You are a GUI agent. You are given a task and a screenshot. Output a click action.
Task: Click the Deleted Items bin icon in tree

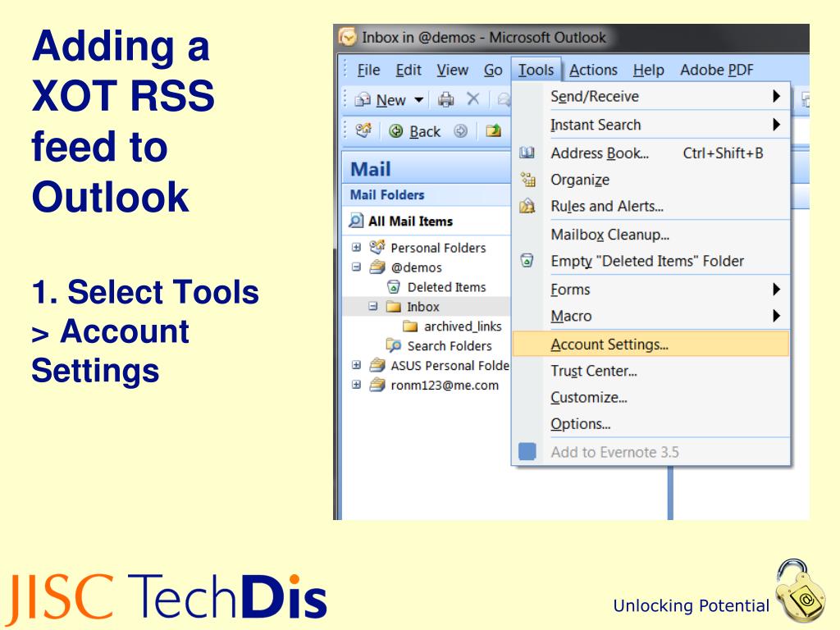(x=394, y=286)
